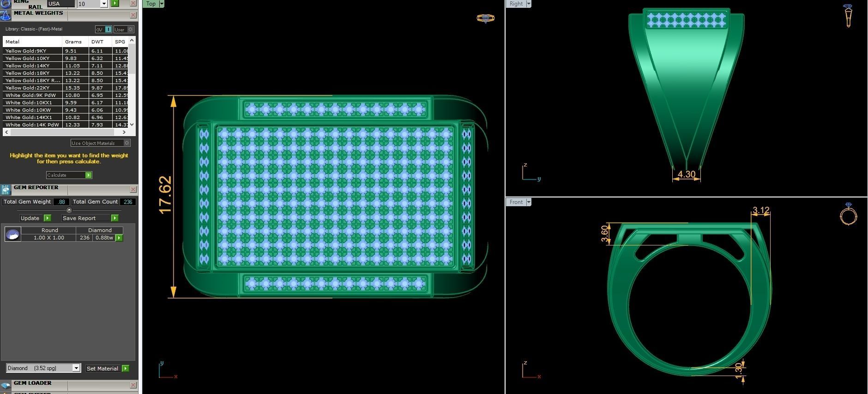
Task: Click the DWT column header
Action: [x=100, y=42]
